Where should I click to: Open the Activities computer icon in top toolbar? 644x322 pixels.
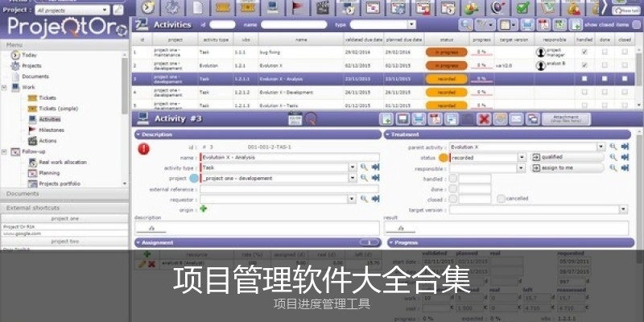click(272, 7)
